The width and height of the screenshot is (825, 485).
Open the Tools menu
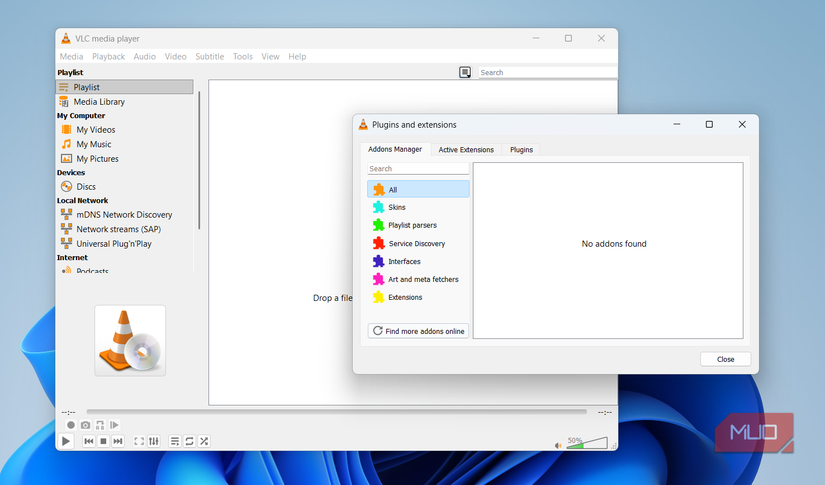point(243,56)
